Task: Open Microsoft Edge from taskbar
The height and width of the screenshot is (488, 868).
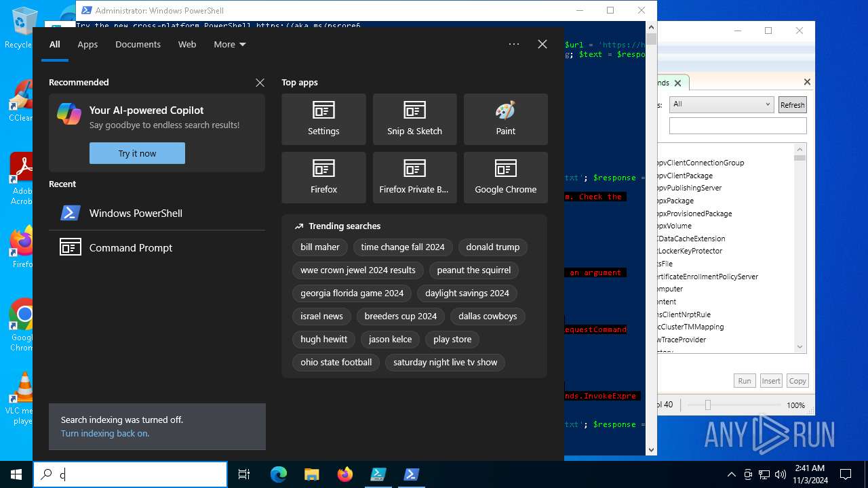Action: [x=279, y=474]
